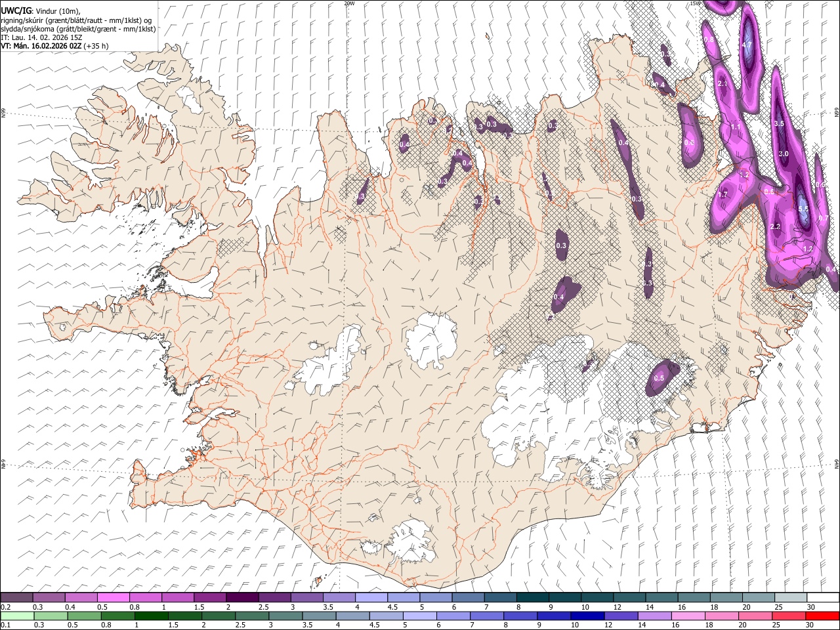The image size is (840, 630).
Task: Click the bright red swatch labeled 30 in bottom legend
Action: tap(822, 616)
